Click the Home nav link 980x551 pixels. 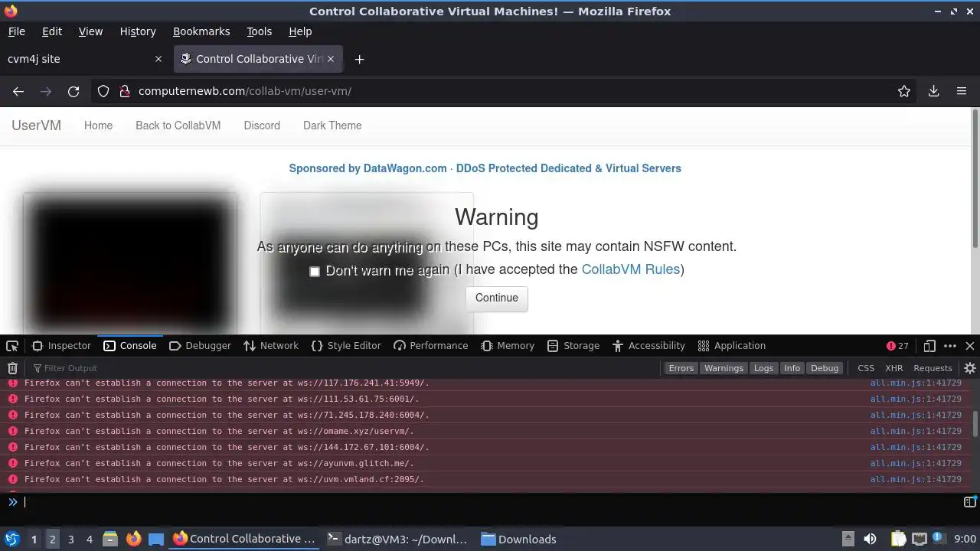coord(98,126)
